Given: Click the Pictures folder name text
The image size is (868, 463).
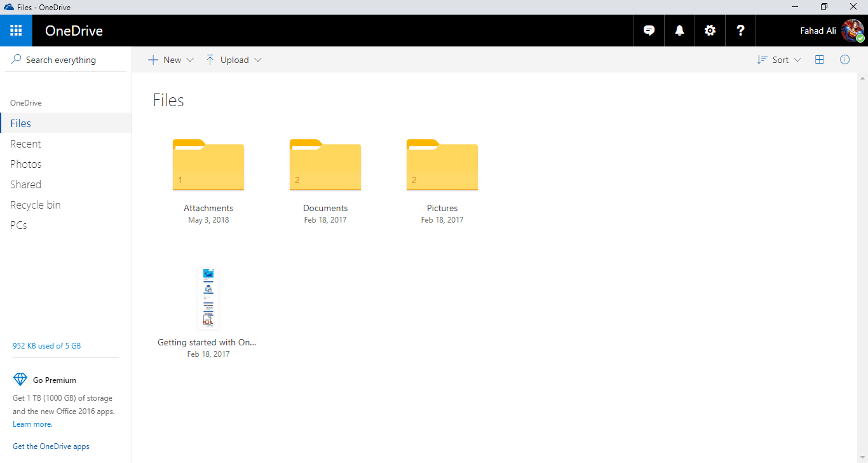Looking at the screenshot, I should (442, 208).
